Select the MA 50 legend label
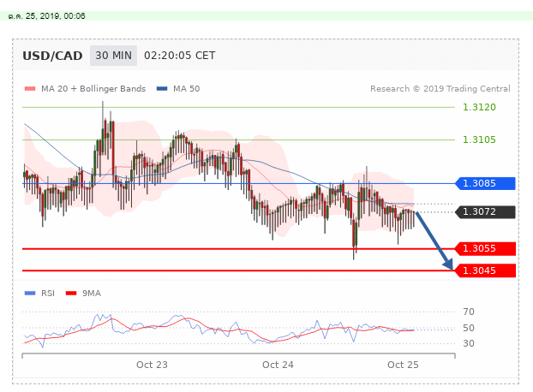 [186, 89]
